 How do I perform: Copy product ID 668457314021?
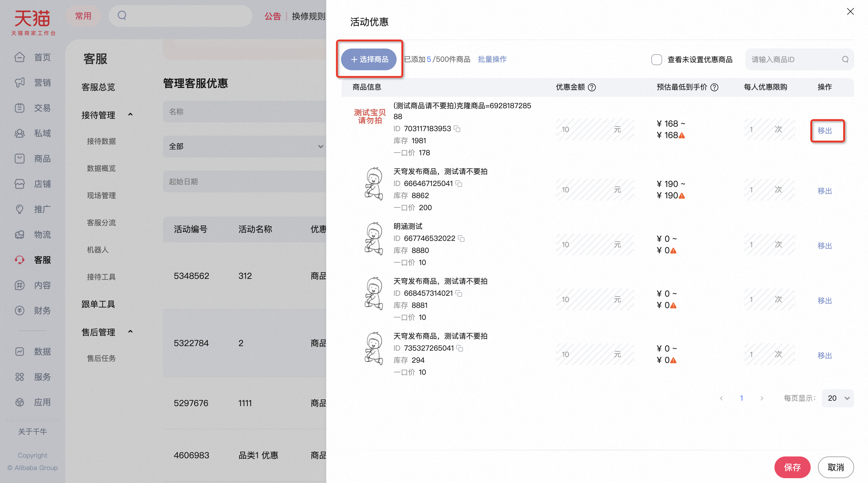pos(459,293)
